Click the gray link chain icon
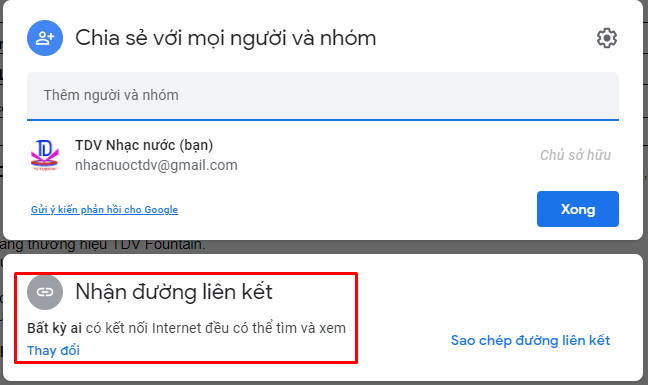This screenshot has width=648, height=385. pyautogui.click(x=45, y=292)
